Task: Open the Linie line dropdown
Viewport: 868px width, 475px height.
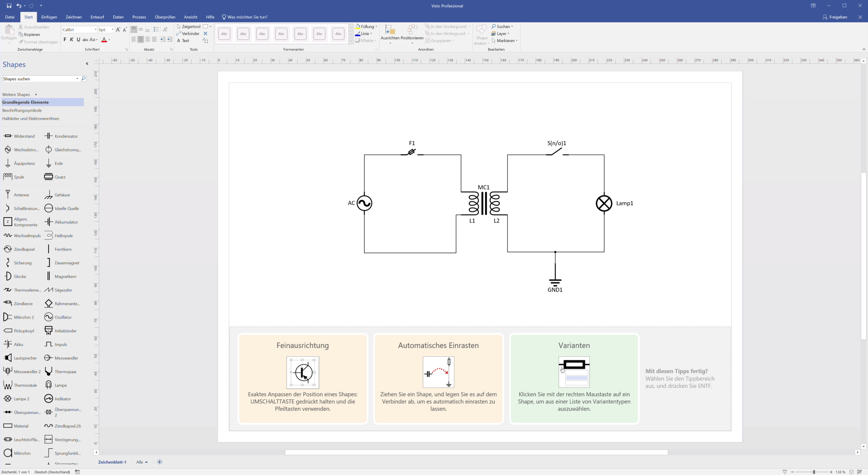Action: pyautogui.click(x=364, y=34)
